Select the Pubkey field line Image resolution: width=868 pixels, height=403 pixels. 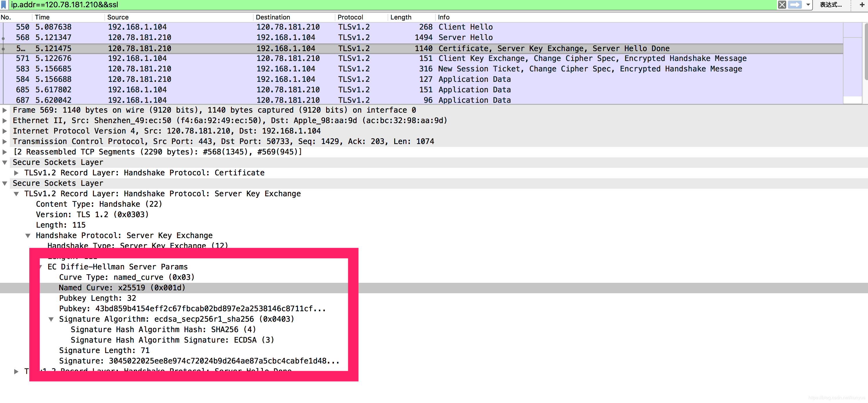[x=192, y=309]
